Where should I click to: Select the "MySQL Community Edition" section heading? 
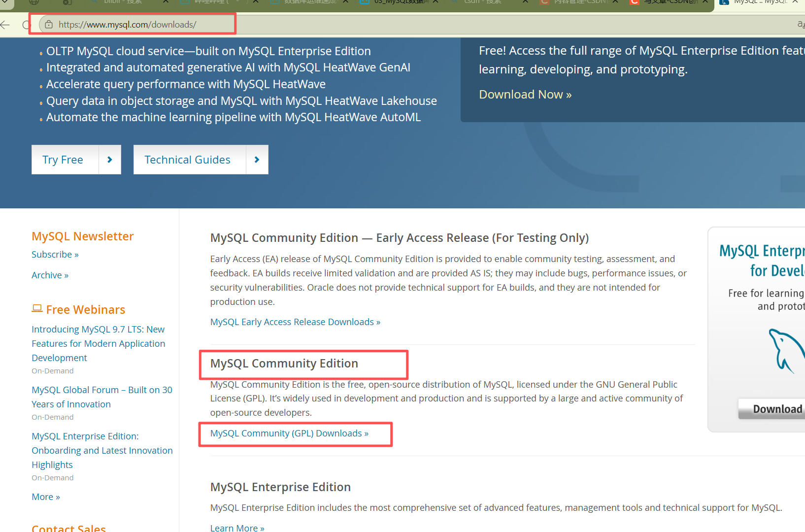[284, 363]
